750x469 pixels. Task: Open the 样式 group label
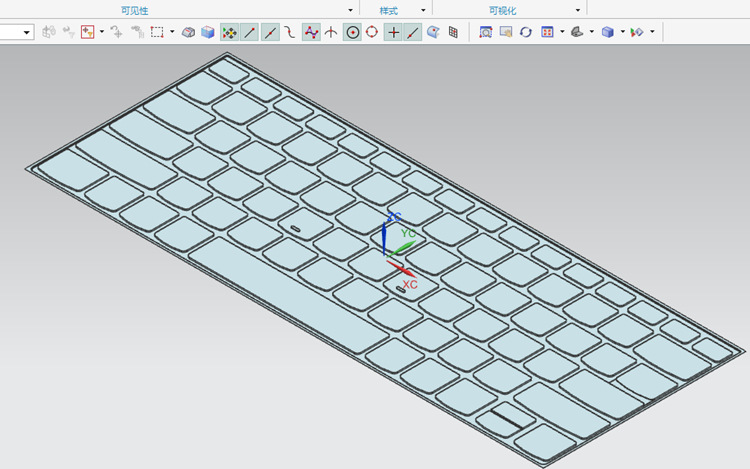click(x=389, y=9)
